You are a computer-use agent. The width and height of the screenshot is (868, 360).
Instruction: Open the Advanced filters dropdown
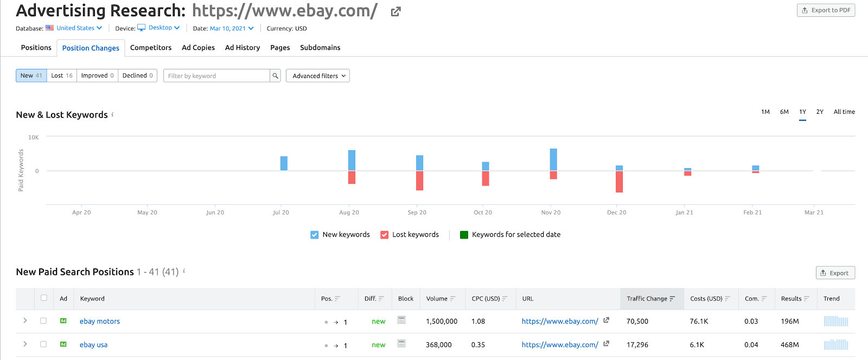pos(318,76)
